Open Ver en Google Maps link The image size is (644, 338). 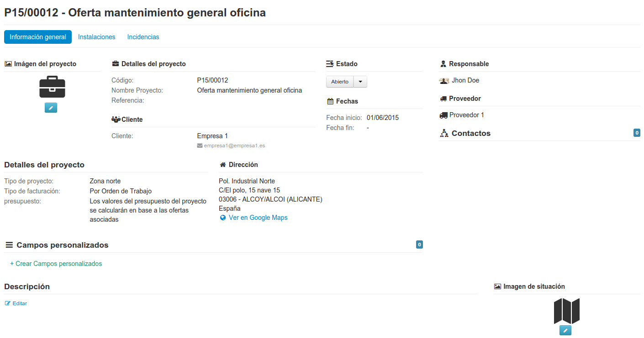tap(258, 218)
